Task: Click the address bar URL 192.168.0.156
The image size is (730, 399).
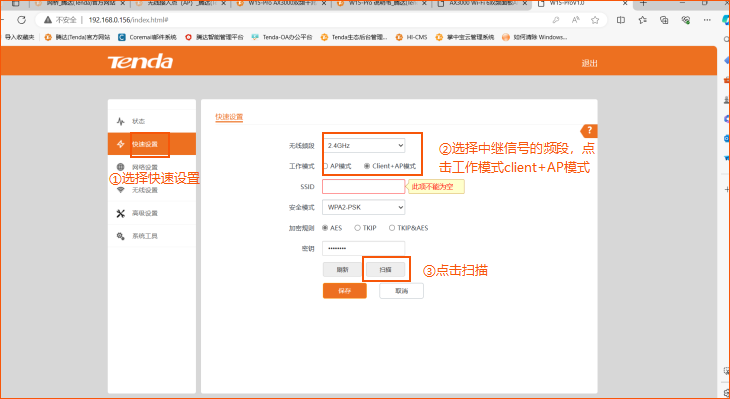Action: point(128,20)
